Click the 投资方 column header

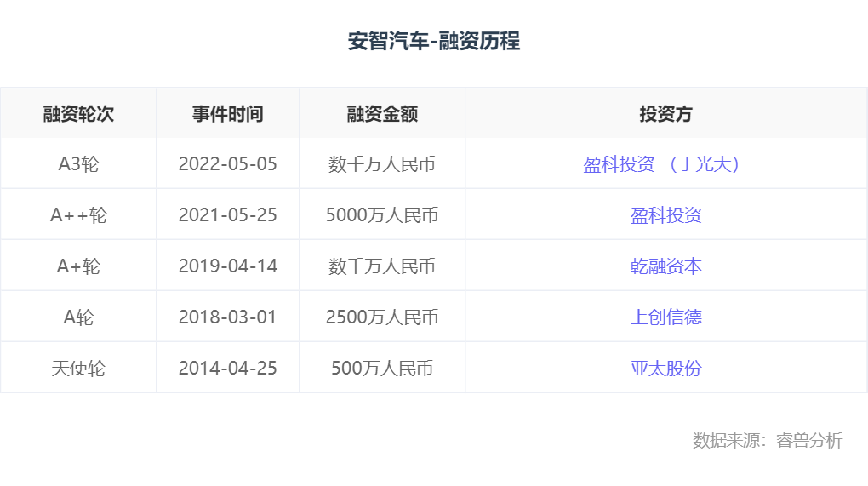pyautogui.click(x=666, y=113)
